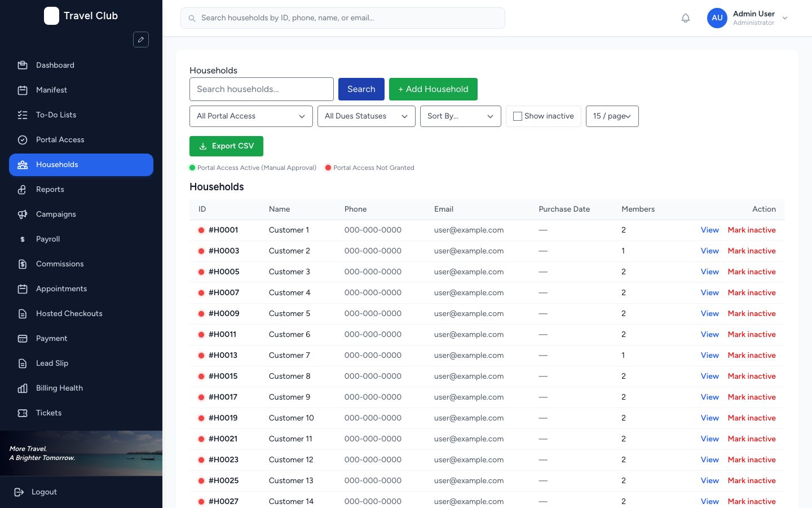Enable the Show inactive checkbox
Viewport: 812px width, 508px height.
click(x=518, y=116)
